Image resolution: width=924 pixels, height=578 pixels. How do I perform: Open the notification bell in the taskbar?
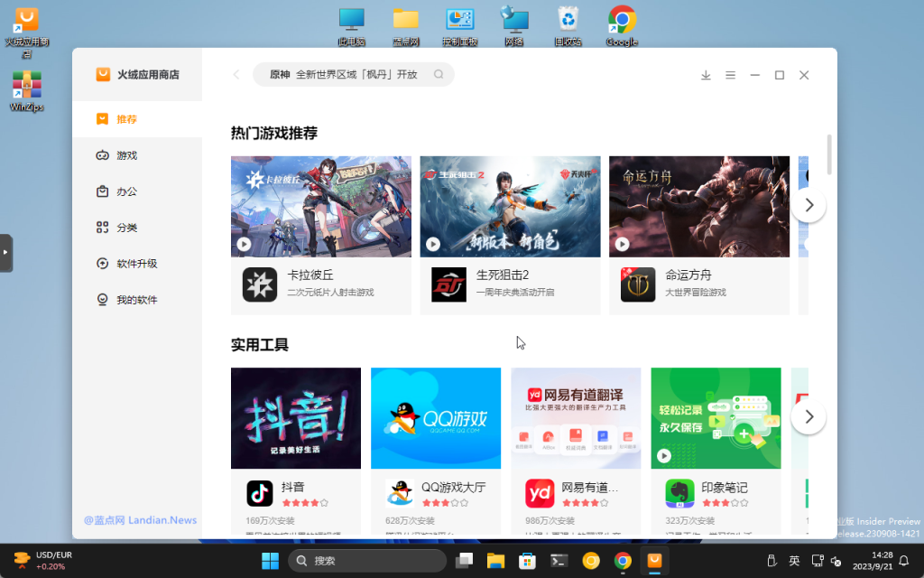904,560
